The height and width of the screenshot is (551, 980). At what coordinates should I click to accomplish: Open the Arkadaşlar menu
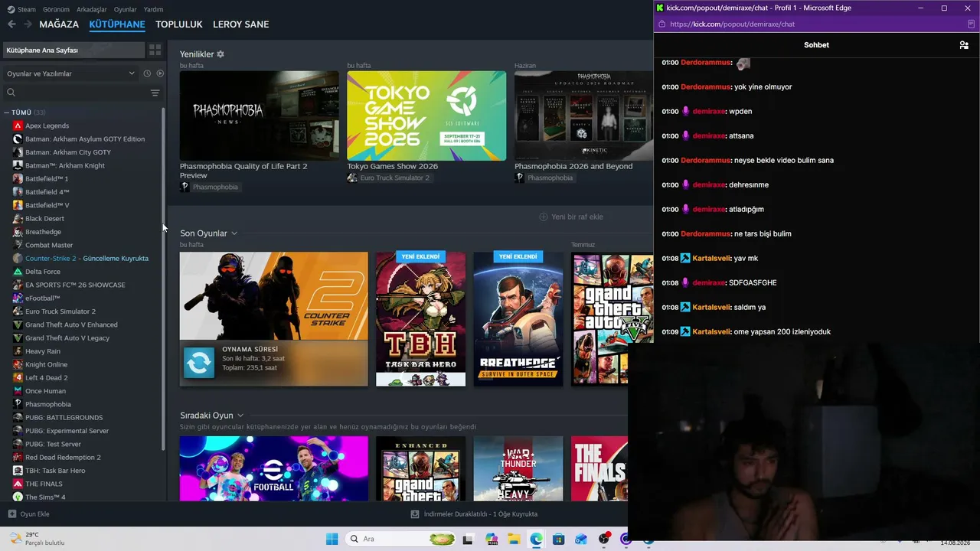coord(92,9)
